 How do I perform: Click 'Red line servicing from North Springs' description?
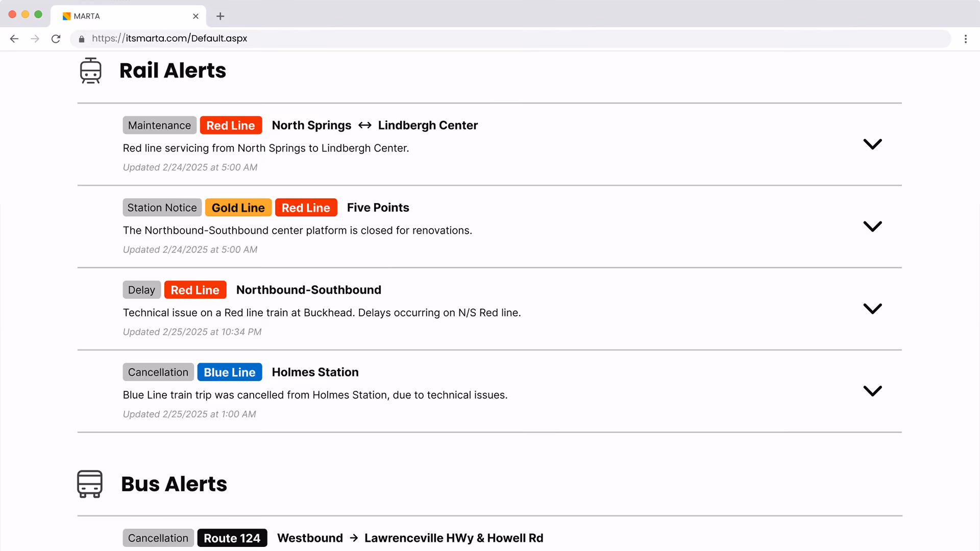(x=266, y=148)
